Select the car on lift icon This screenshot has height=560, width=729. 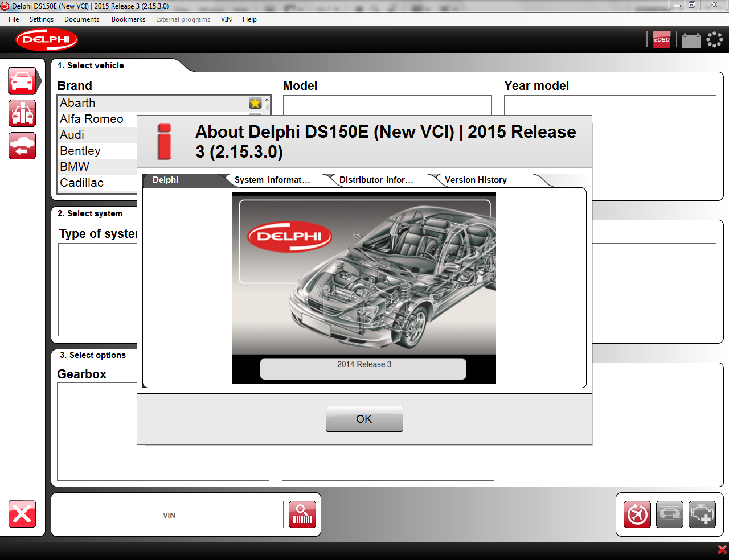(x=22, y=113)
